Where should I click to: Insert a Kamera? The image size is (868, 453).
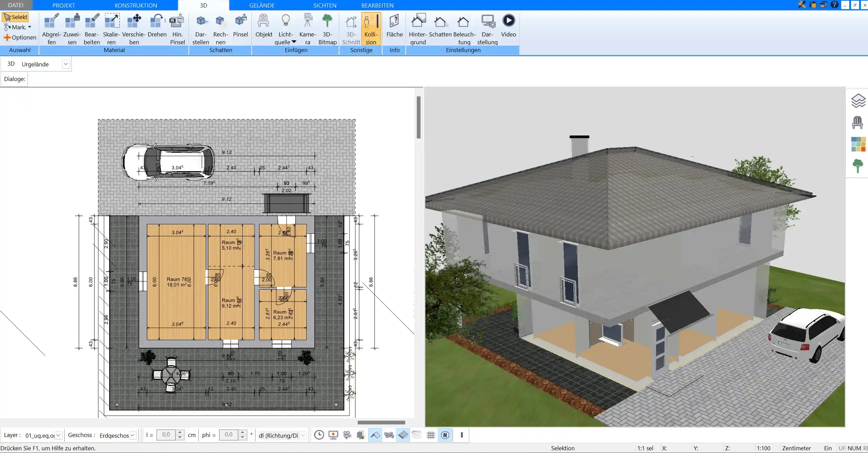308,29
